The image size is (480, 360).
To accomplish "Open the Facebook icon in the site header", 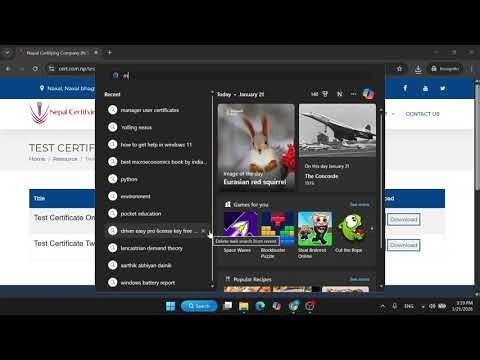I will tap(405, 88).
